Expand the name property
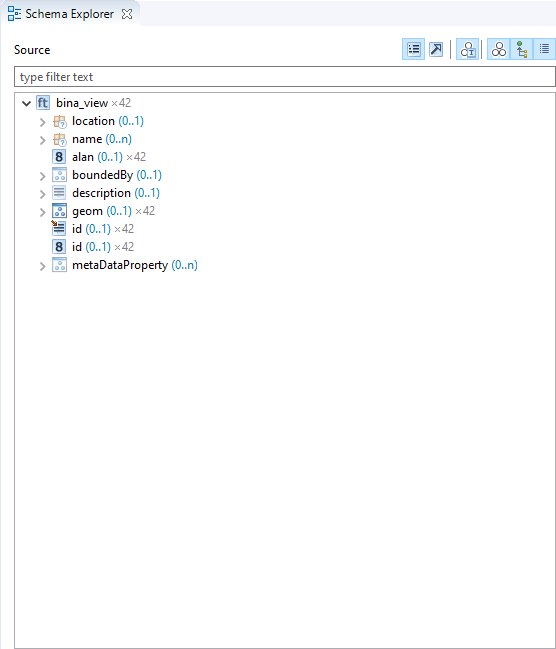 coord(43,140)
